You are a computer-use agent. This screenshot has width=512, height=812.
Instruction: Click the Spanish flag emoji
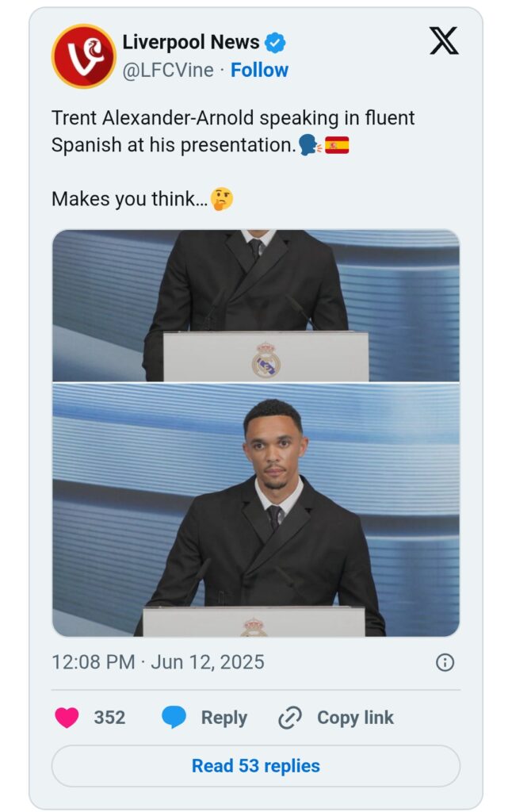(x=337, y=146)
